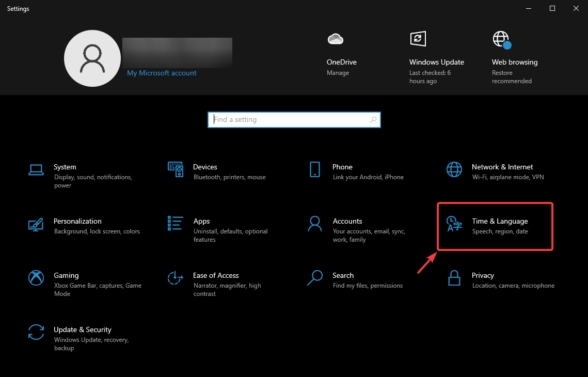Select the Ease of Access icon

176,278
